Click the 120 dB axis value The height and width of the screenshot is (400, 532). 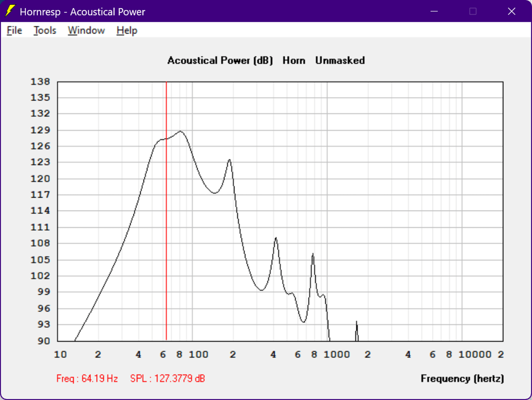pos(40,179)
